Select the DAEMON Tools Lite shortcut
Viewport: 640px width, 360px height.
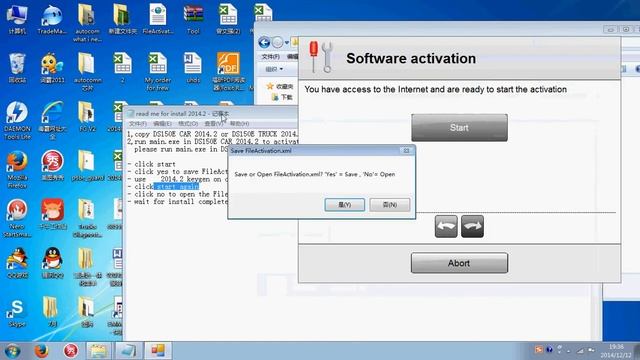[x=17, y=121]
